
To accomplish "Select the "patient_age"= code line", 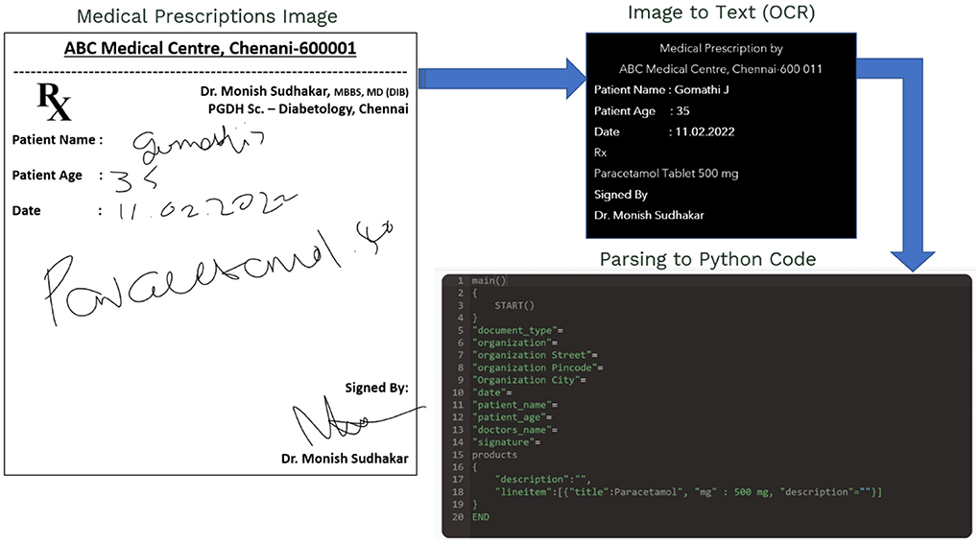I will 512,418.
